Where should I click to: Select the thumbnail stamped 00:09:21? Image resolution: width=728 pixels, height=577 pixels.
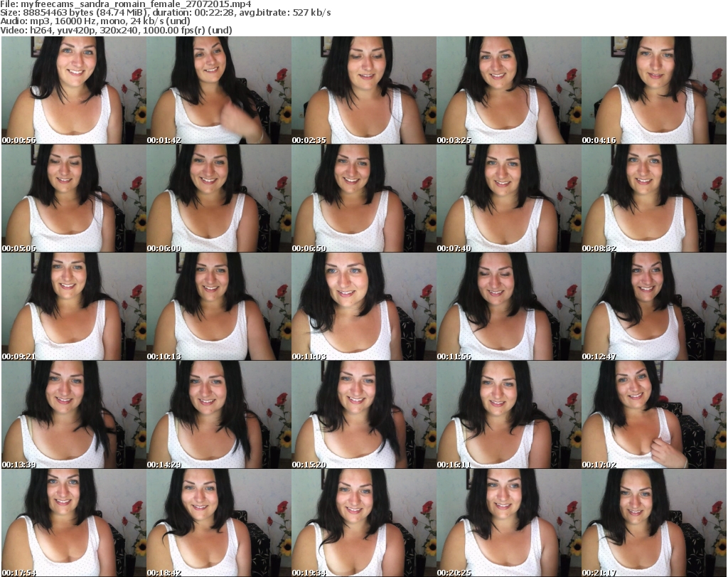coord(74,307)
